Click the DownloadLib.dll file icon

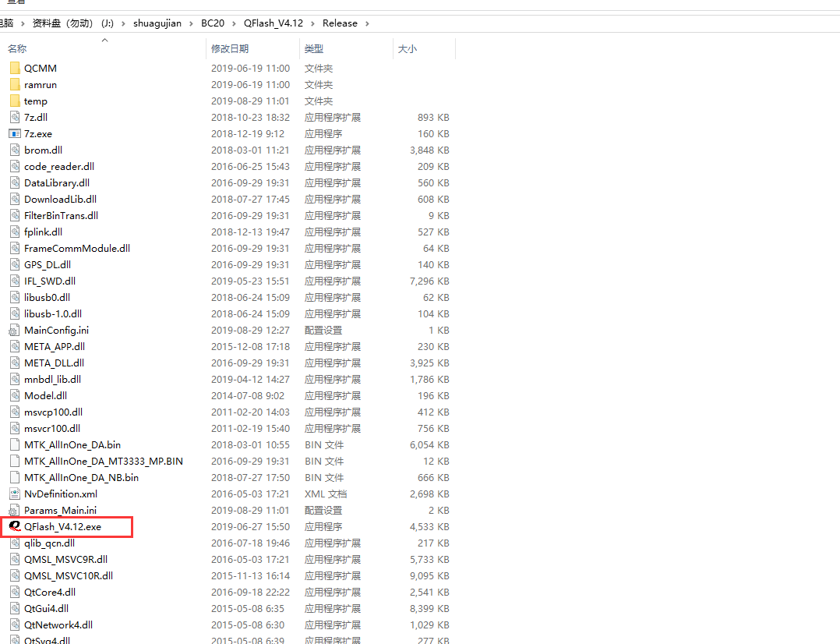click(x=15, y=200)
